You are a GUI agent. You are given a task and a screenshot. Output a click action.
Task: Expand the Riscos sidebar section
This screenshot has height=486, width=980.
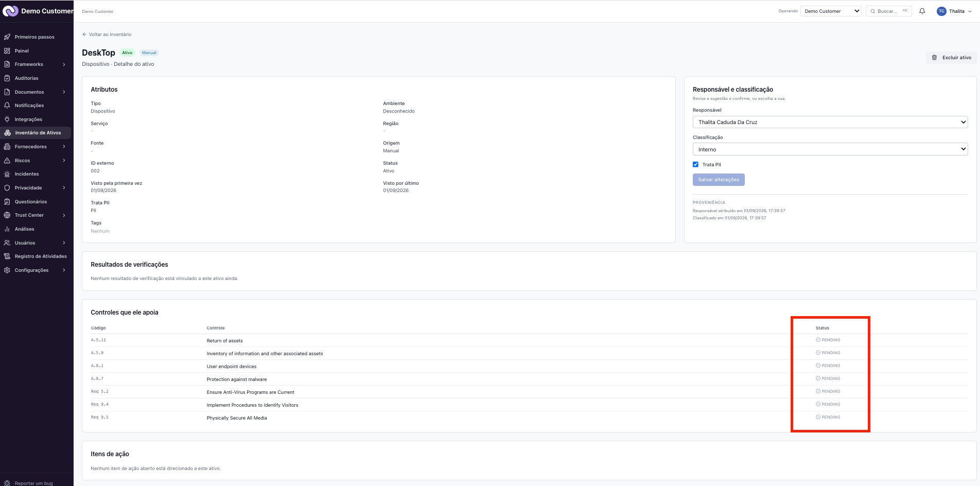click(x=36, y=161)
